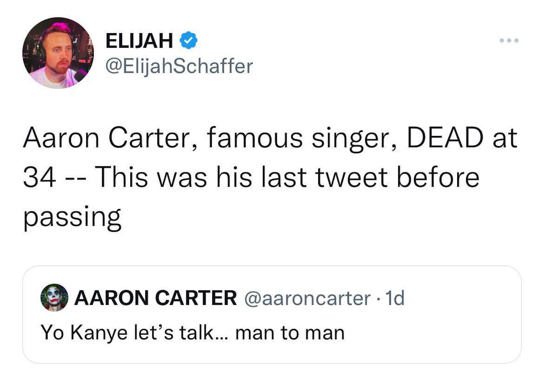Click the number "34" in the tweet
544x392 pixels.
coord(40,177)
